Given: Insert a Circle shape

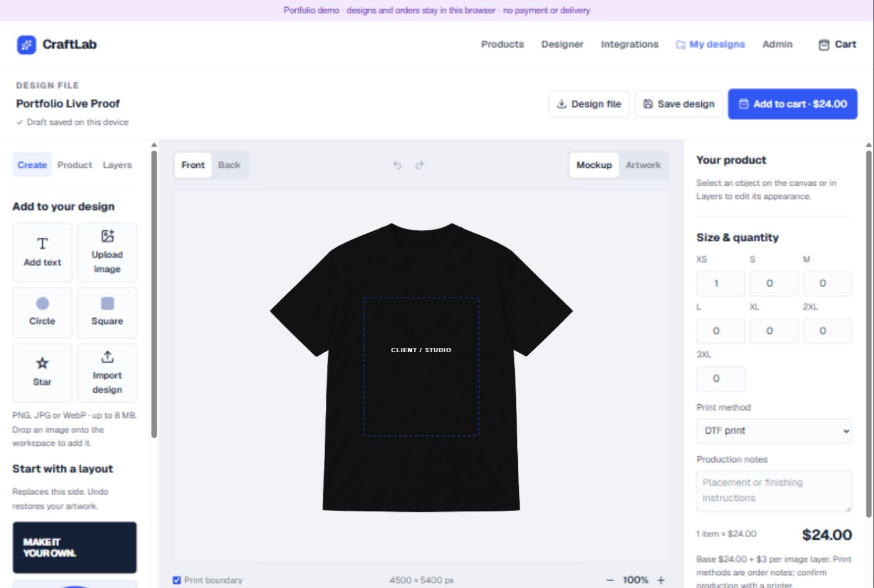Looking at the screenshot, I should pos(42,313).
